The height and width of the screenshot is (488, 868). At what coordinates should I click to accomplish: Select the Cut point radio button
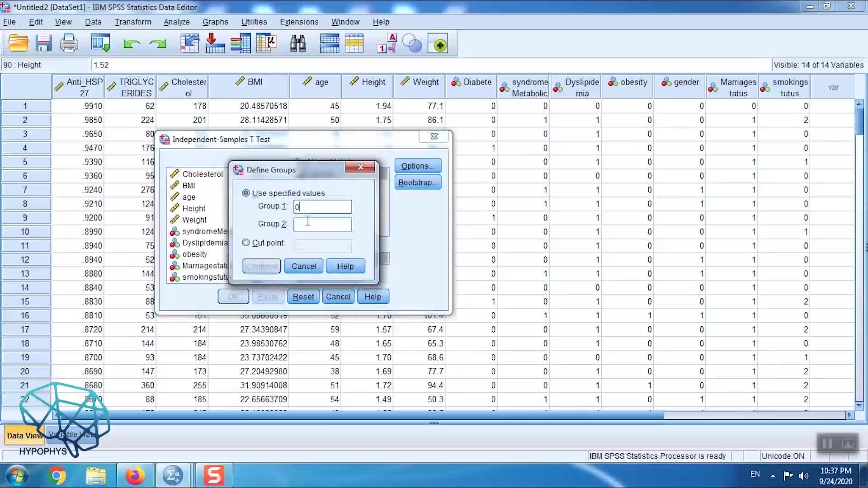[246, 243]
